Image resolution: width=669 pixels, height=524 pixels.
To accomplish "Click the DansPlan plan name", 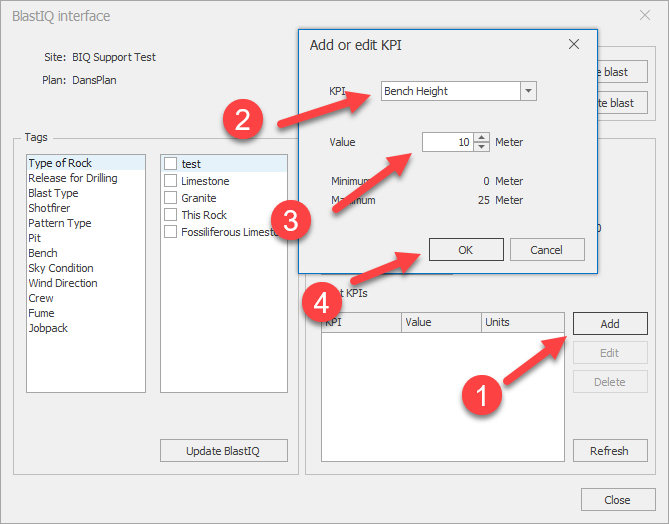I will click(x=94, y=80).
